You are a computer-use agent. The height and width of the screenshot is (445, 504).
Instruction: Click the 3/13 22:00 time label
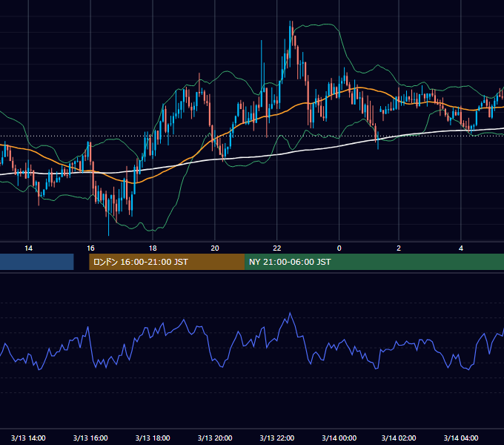pyautogui.click(x=276, y=438)
